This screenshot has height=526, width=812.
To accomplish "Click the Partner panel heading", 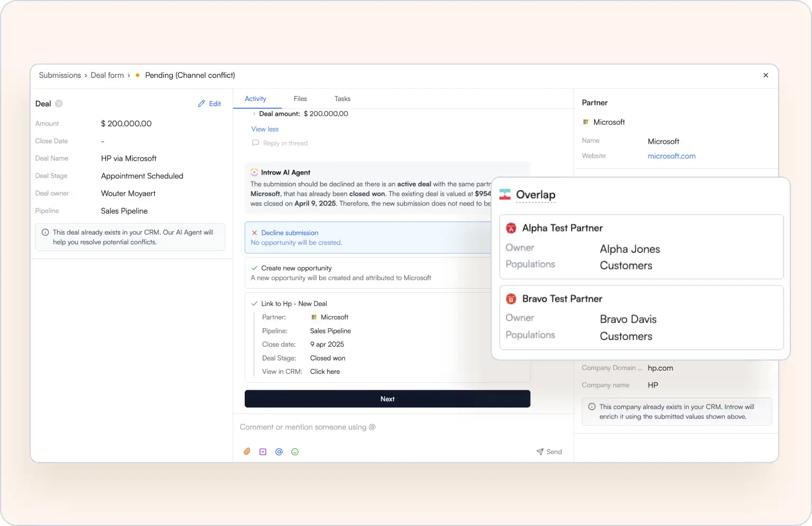I will pyautogui.click(x=595, y=103).
